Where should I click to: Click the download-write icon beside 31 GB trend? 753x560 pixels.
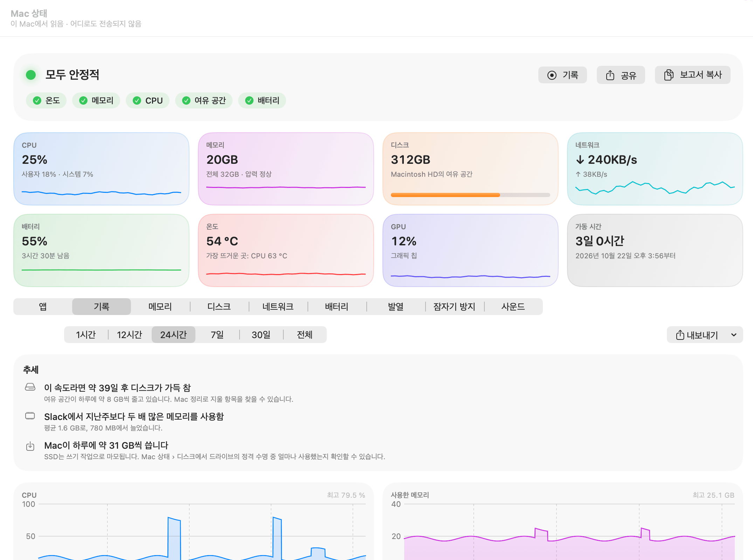(30, 446)
